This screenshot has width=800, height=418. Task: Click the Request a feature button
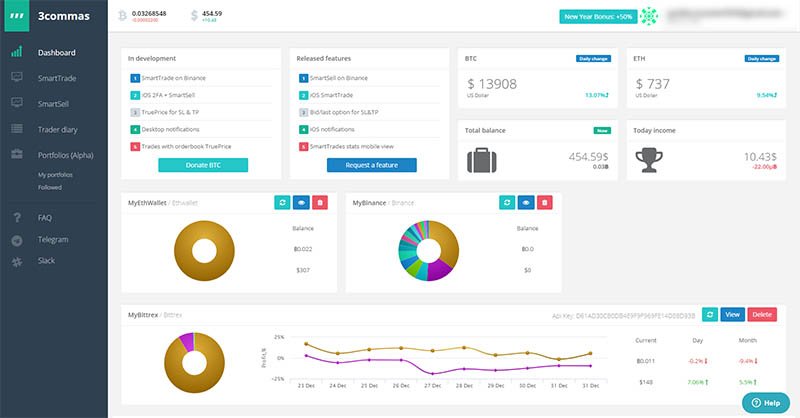click(x=371, y=165)
